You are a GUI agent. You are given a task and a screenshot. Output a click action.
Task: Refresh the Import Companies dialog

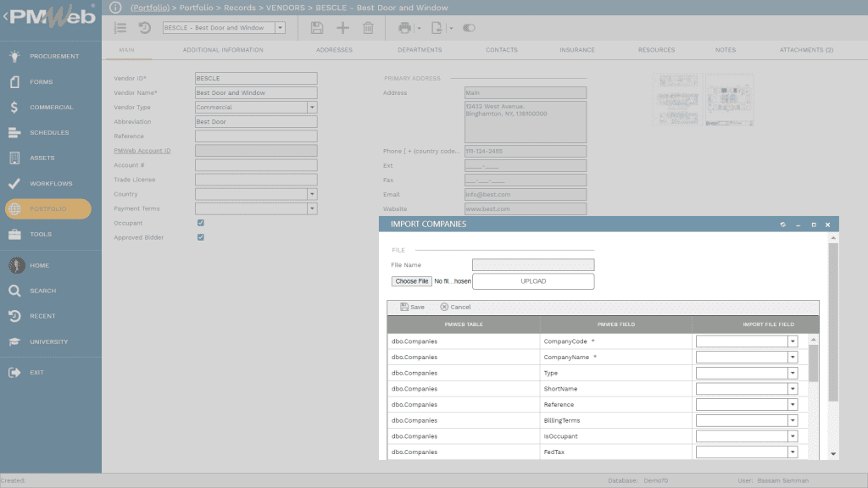coord(782,225)
